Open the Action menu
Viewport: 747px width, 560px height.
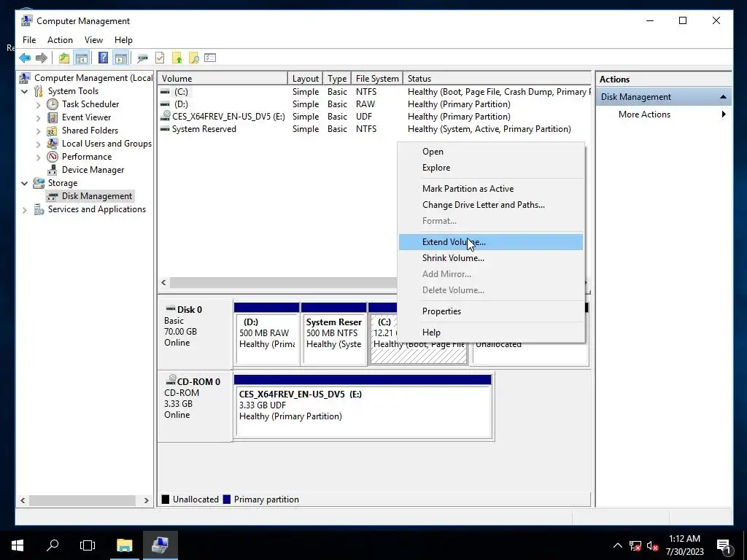coord(60,40)
